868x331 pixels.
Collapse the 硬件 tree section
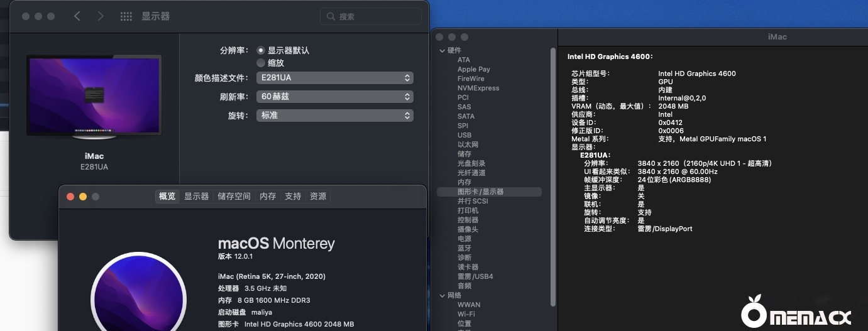click(x=441, y=50)
